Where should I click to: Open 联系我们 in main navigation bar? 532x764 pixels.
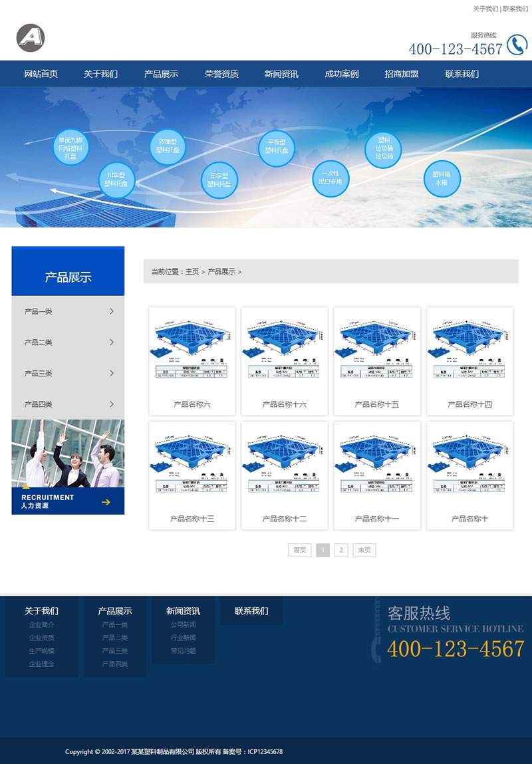pyautogui.click(x=462, y=74)
